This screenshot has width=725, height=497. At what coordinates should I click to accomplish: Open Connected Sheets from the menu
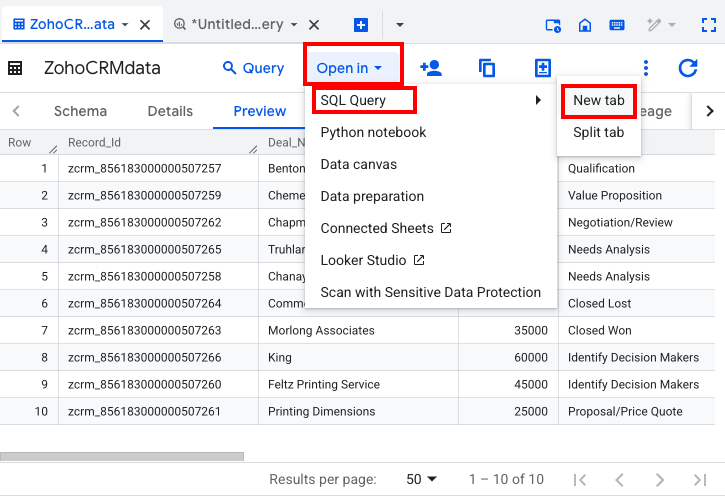(386, 228)
